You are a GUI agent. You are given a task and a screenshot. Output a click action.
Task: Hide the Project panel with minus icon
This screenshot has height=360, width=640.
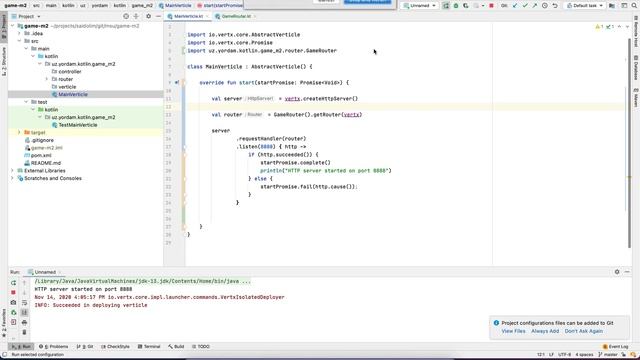coord(158,16)
